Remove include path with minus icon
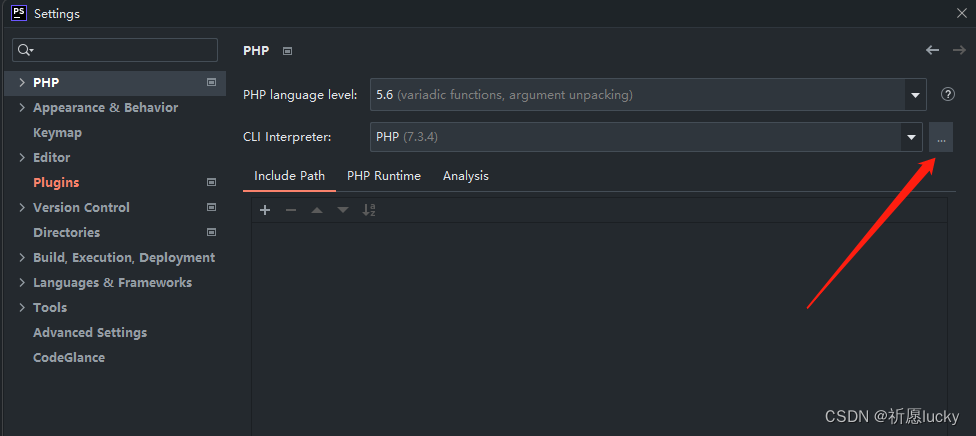Image resolution: width=976 pixels, height=436 pixels. pos(291,211)
